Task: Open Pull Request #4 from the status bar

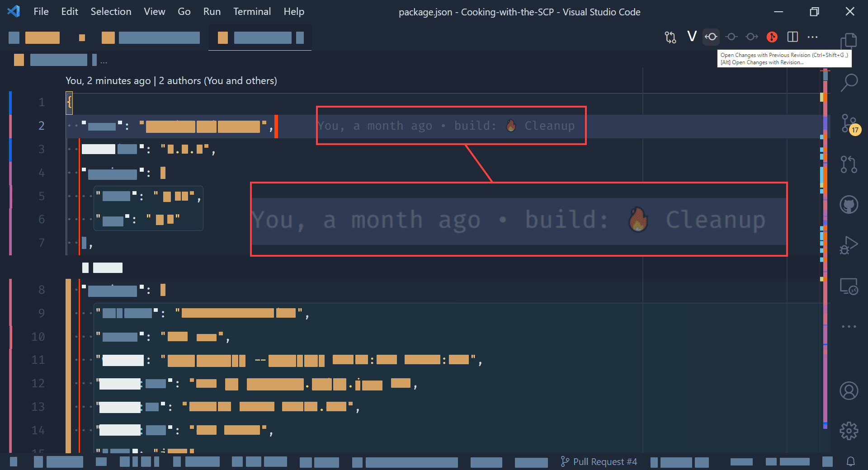Action: click(x=599, y=461)
